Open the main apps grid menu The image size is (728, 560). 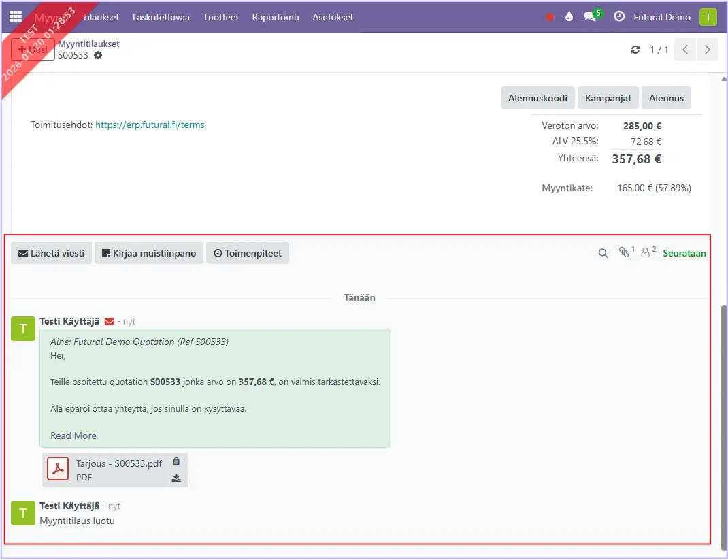pyautogui.click(x=16, y=17)
